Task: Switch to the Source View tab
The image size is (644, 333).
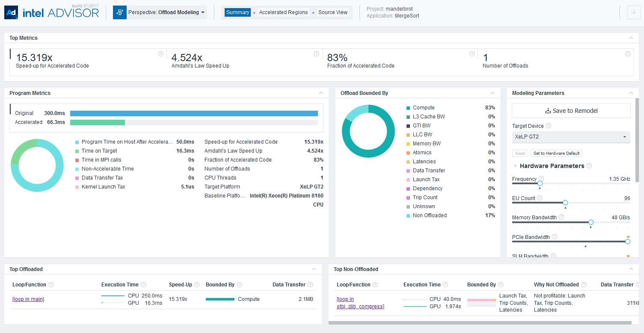Action: 332,12
